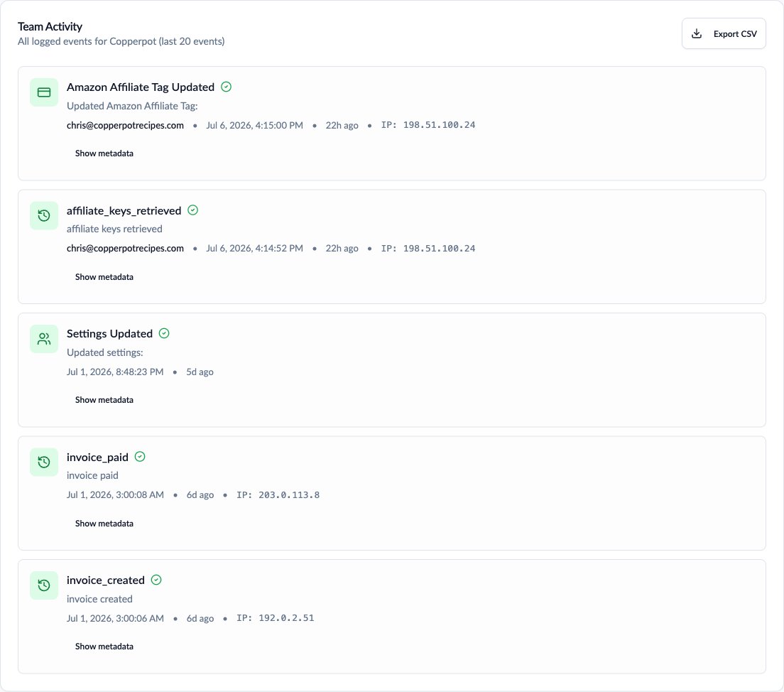Screen dimensions: 784x692
Task: Click 6d ago in the invoice_created event
Action: 200,618
